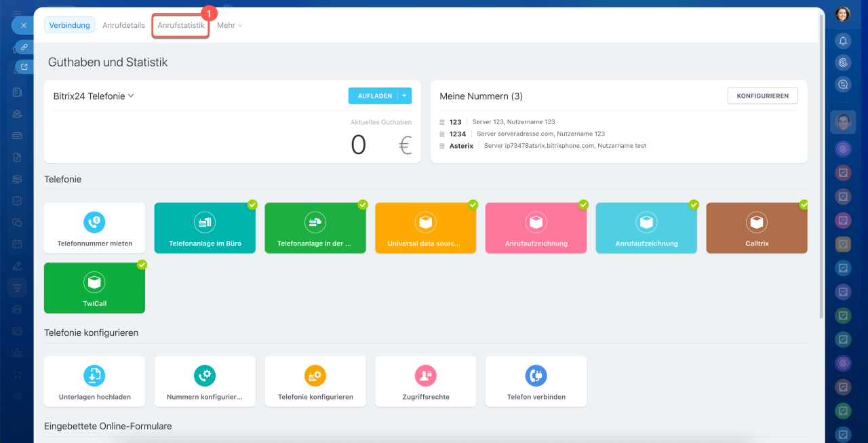Click the checkmark on TwiCall tile
868x443 pixels.
142,265
